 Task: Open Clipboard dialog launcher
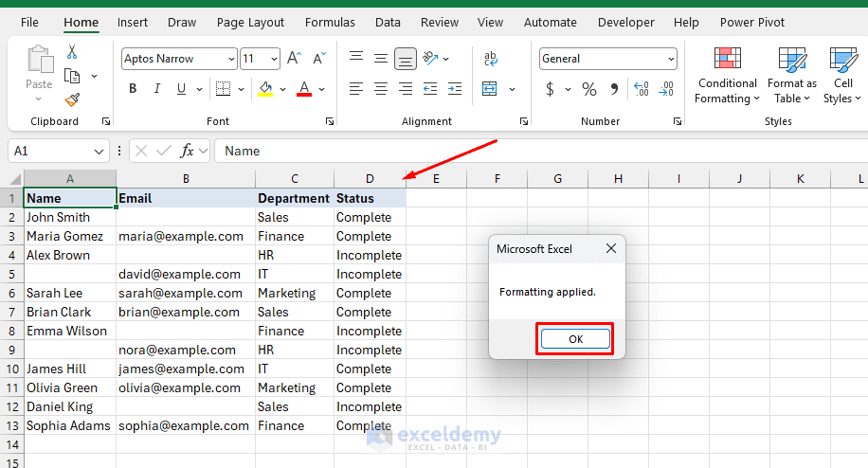click(106, 121)
